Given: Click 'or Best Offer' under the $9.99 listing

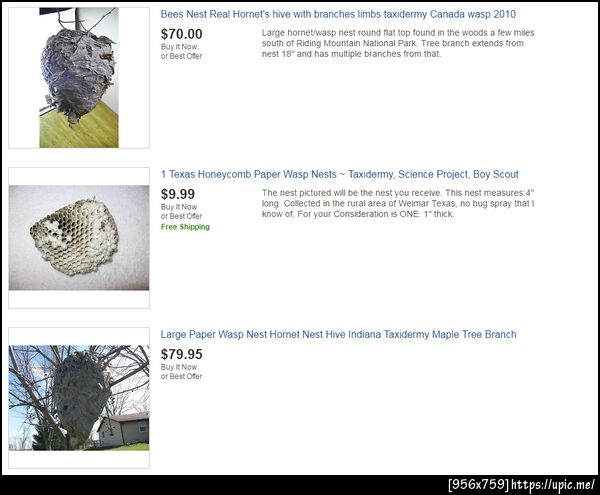Looking at the screenshot, I should (181, 216).
